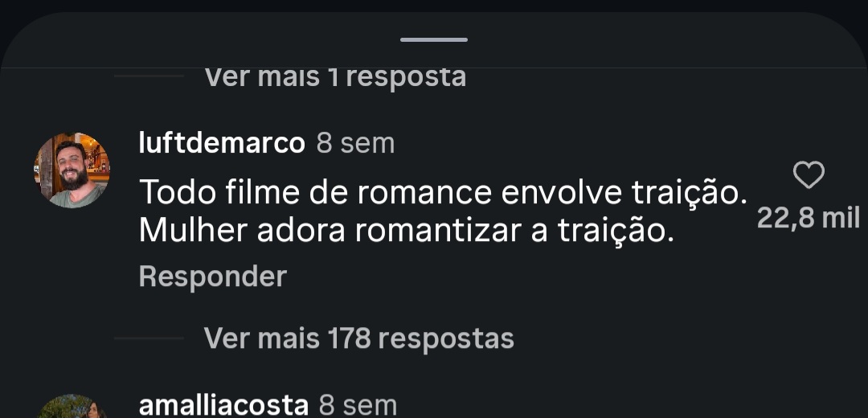The height and width of the screenshot is (418, 868).
Task: Tap the luftdemarco username
Action: click(x=222, y=143)
